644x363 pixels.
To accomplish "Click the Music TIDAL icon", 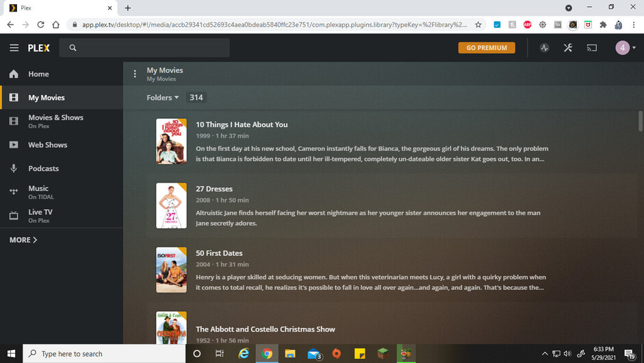I will pos(14,191).
